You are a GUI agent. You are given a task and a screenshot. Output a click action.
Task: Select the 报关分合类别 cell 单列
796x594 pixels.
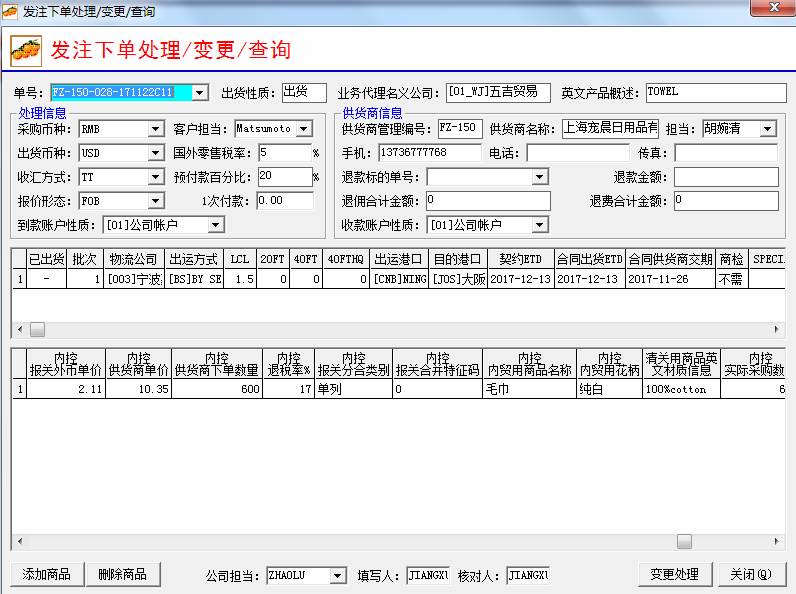(x=353, y=389)
